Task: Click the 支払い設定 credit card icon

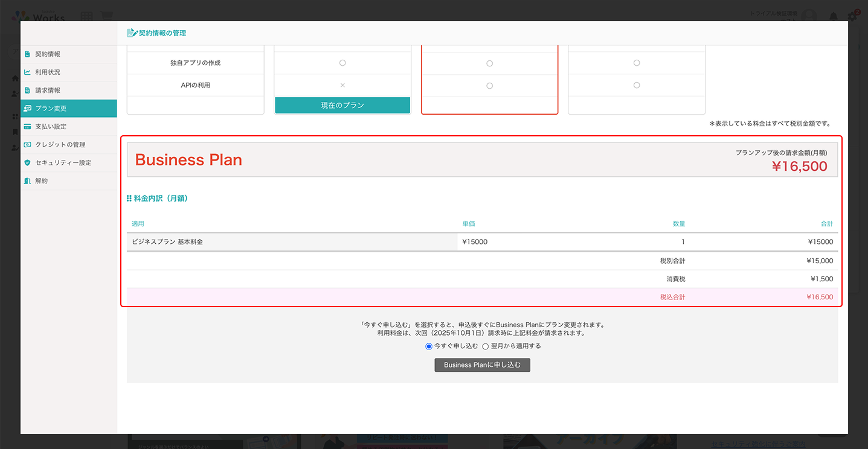Action: [27, 127]
